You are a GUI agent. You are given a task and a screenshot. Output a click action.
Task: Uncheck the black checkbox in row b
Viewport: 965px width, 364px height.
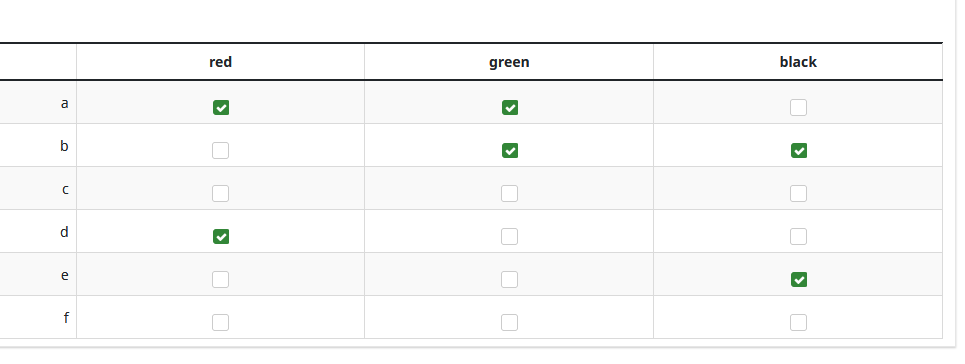(x=798, y=151)
